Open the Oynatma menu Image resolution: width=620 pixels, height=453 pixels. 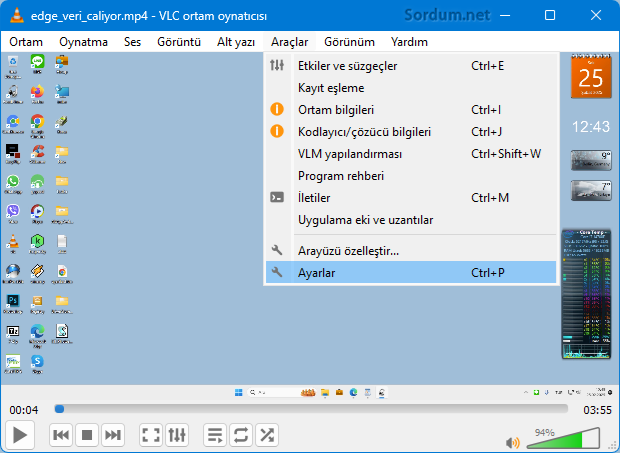click(83, 42)
